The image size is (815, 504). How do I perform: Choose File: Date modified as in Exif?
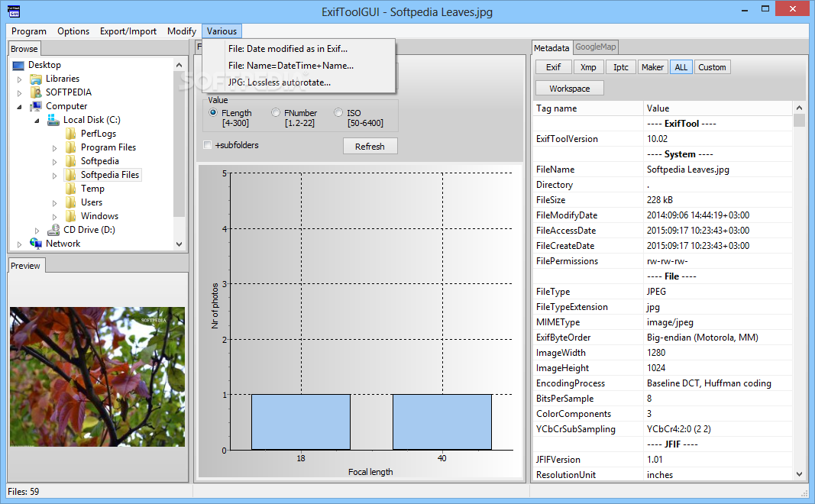(x=299, y=49)
